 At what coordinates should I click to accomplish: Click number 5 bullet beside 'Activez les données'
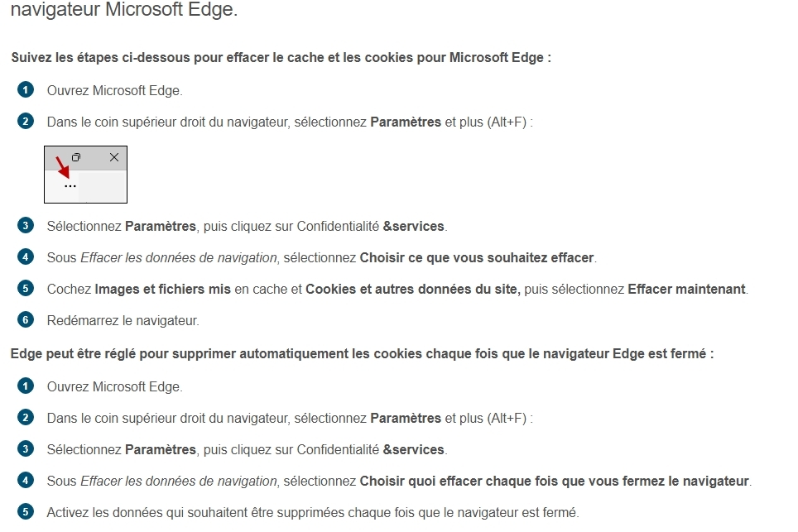pos(26,512)
